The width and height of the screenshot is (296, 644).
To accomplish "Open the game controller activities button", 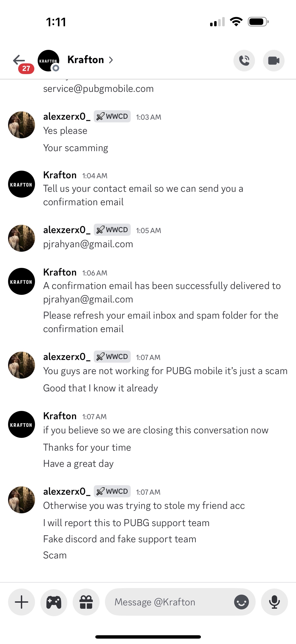I will tap(54, 602).
